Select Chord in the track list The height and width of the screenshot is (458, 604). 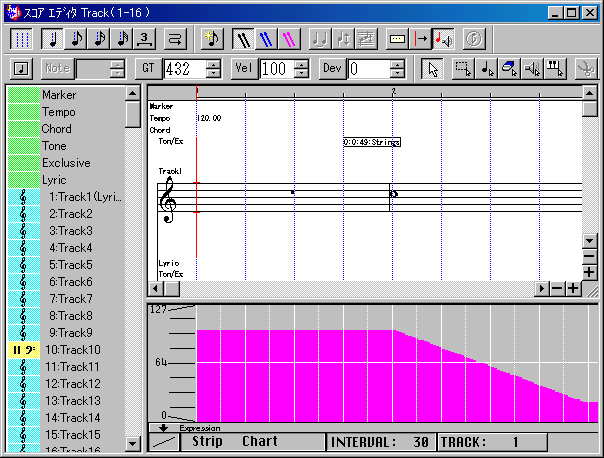coord(65,129)
